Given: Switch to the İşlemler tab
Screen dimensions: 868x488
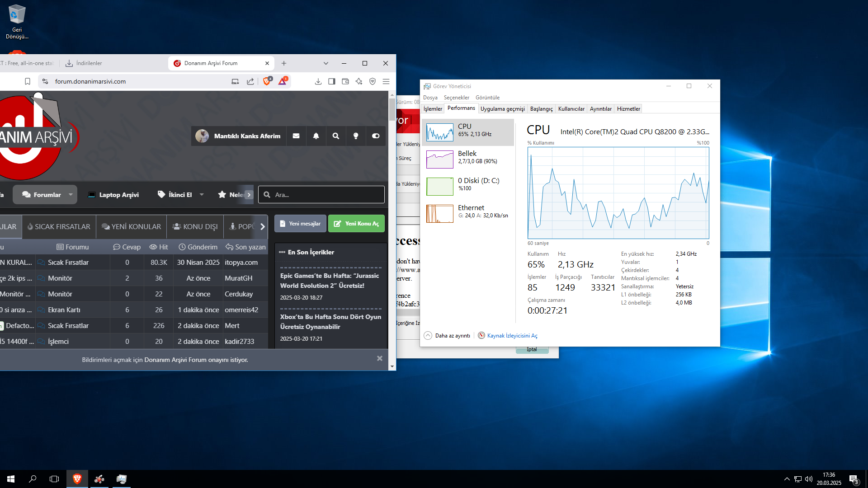Looking at the screenshot, I should [x=433, y=109].
